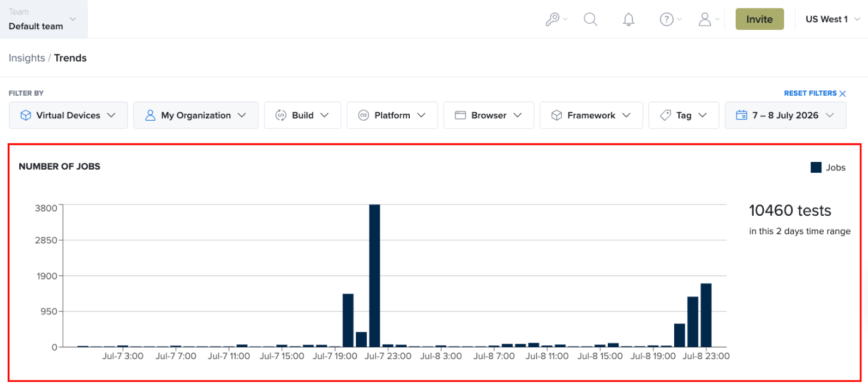Expand the Build filter dropdown
Viewport: 868px width, 392px height.
point(303,115)
